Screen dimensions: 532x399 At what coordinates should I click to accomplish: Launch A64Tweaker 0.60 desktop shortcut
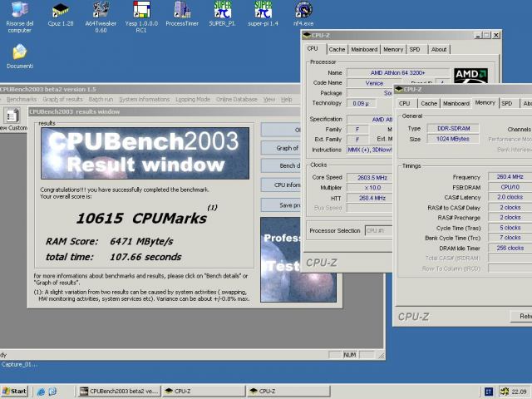click(x=101, y=17)
